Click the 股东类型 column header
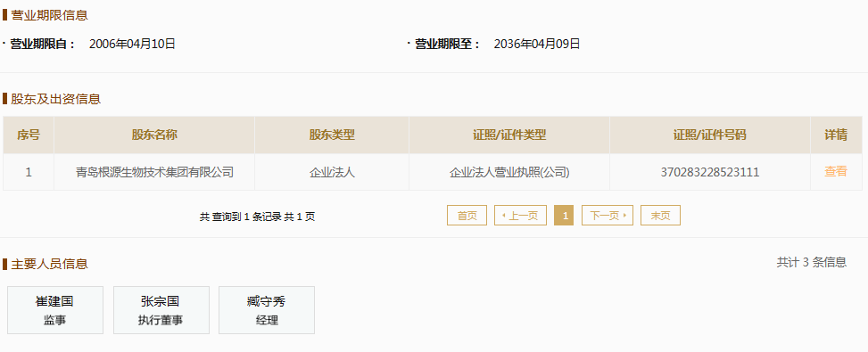This screenshot has height=352, width=868. tap(332, 135)
